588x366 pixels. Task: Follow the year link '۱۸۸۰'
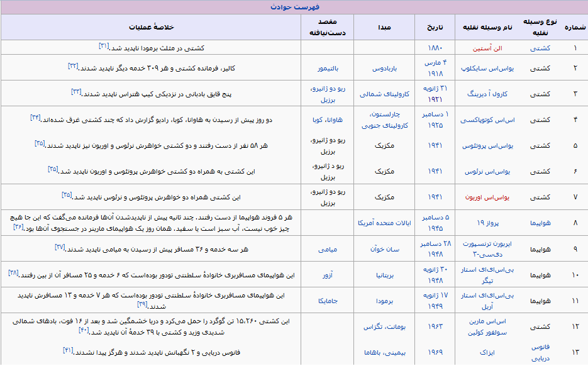435,48
